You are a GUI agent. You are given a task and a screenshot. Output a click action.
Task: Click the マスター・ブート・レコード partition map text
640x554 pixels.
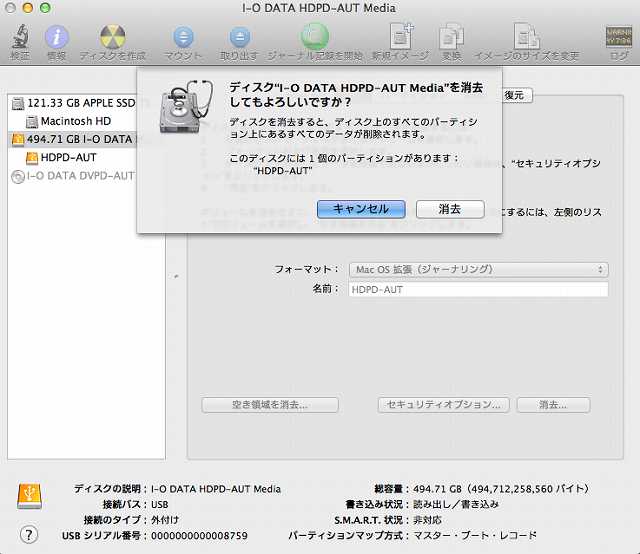pyautogui.click(x=475, y=535)
